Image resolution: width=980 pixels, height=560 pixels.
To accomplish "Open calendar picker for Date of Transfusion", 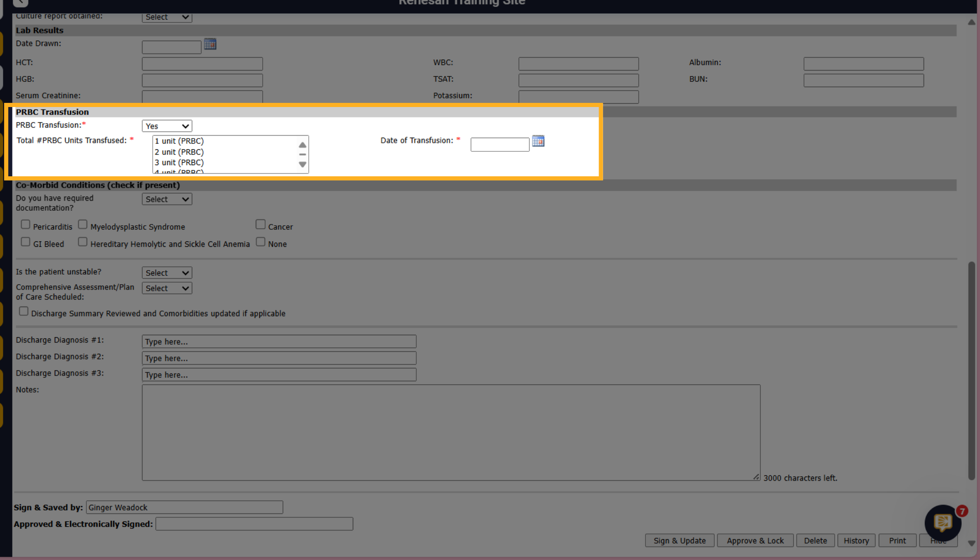I will 538,141.
